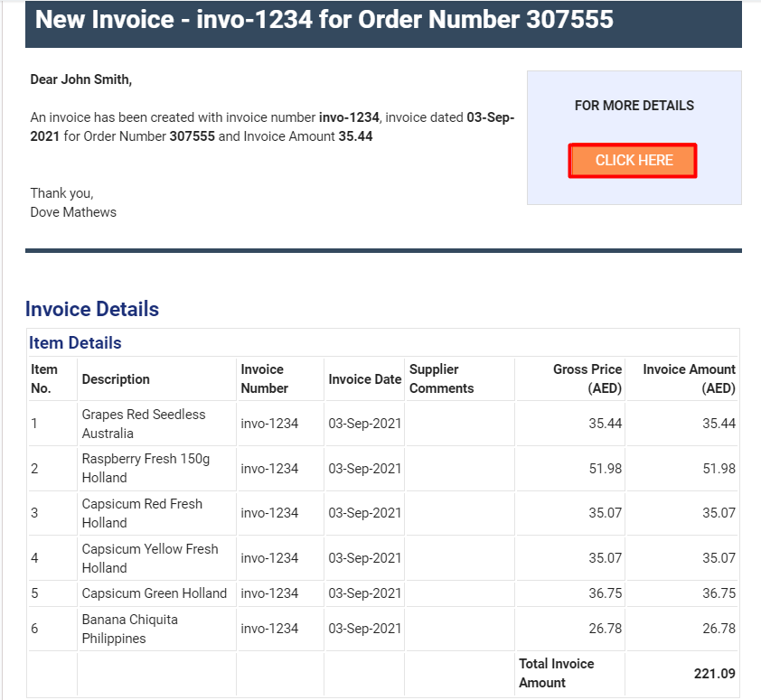Click the 'FOR MORE DETAILS' heading
The width and height of the screenshot is (761, 700).
click(634, 106)
